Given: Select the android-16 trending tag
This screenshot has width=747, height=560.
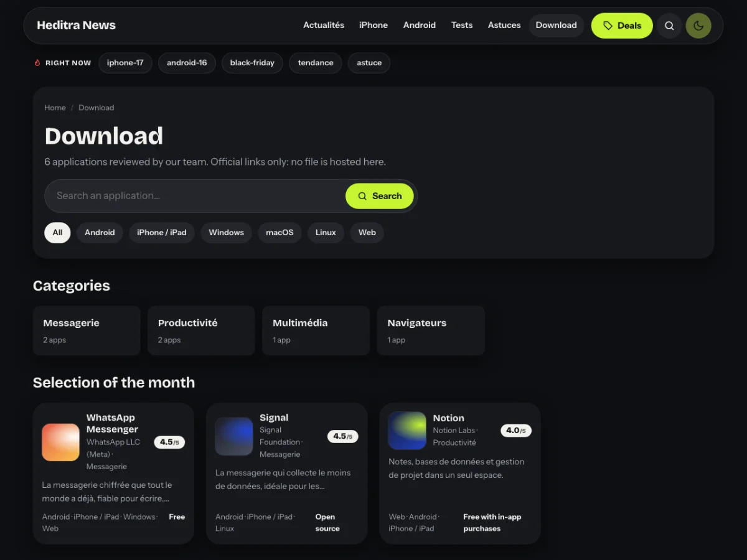Looking at the screenshot, I should [x=187, y=63].
